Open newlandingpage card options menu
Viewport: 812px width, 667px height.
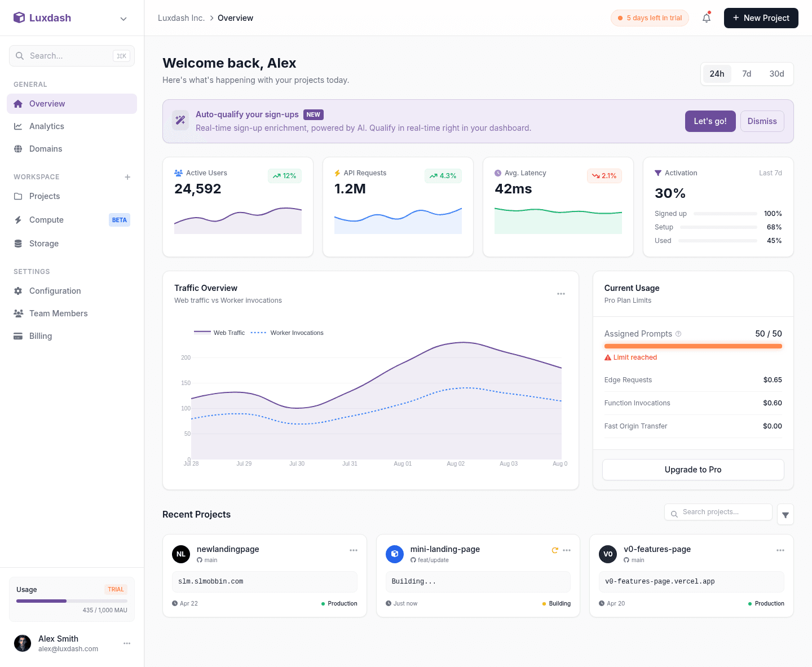tap(354, 550)
